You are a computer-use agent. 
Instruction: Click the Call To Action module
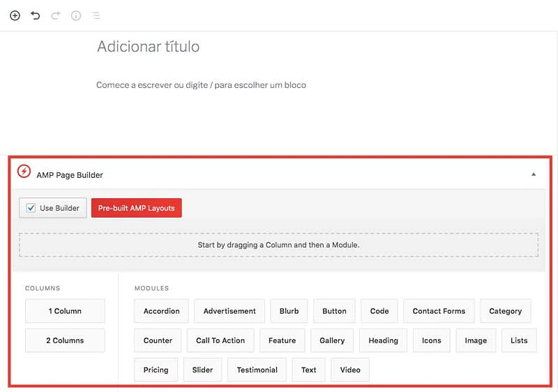220,340
